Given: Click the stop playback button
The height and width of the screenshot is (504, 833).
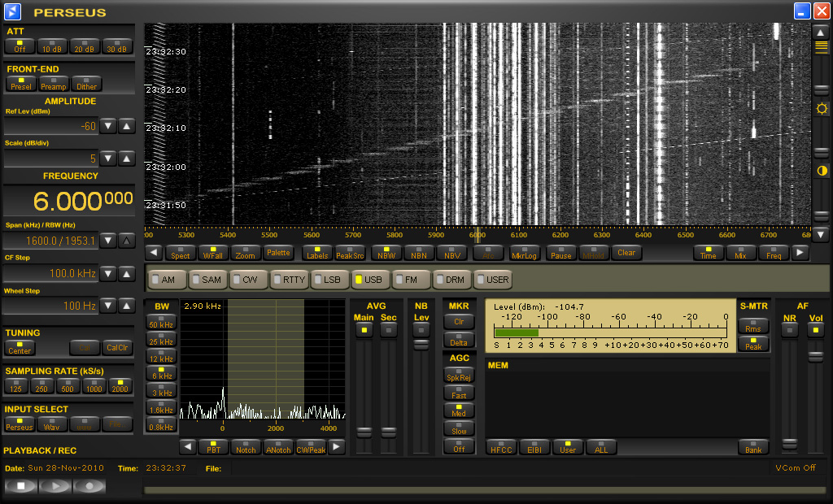Looking at the screenshot, I should (20, 485).
